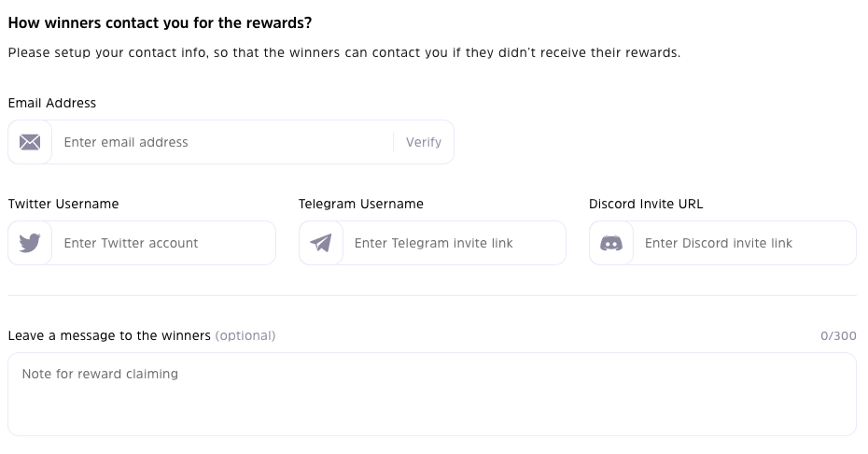
Task: Click the Email Address label
Action: (x=52, y=103)
